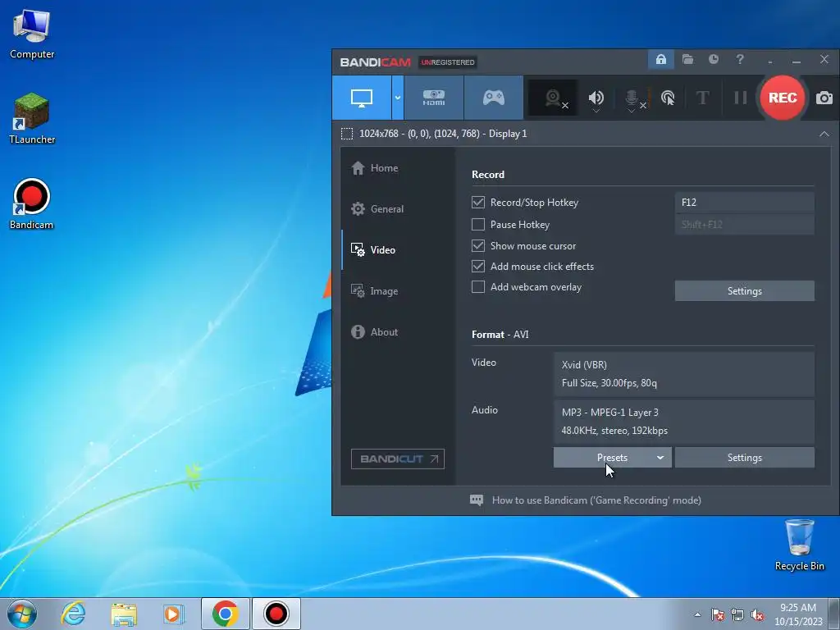Enable Add webcam overlay checkbox
Viewport: 840px width, 630px height.
[478, 287]
